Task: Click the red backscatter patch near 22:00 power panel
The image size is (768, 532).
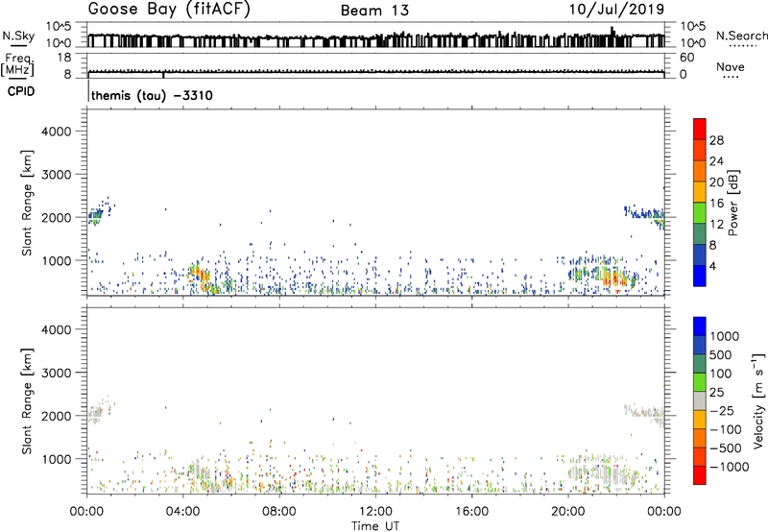Action: pyautogui.click(x=613, y=279)
